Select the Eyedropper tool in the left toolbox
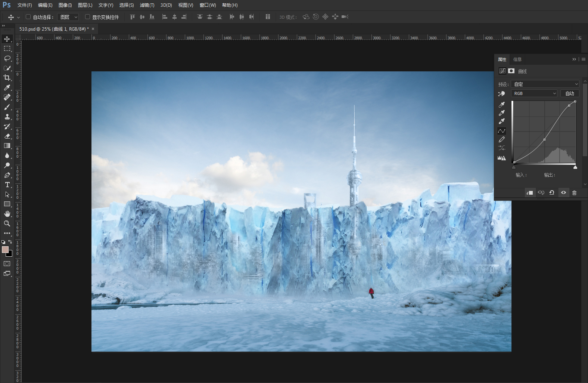Viewport: 588px width, 383px height. point(7,87)
